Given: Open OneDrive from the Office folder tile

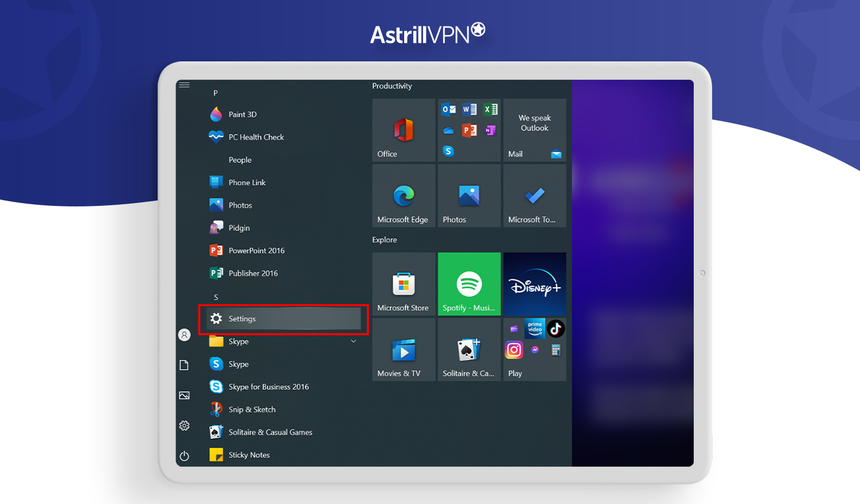Looking at the screenshot, I should pos(448,130).
